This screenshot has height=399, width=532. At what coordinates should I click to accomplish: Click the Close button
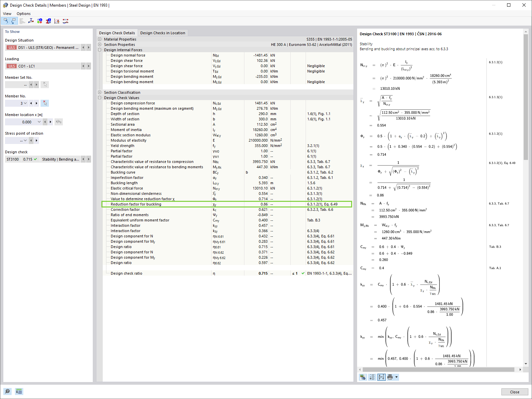point(514,392)
